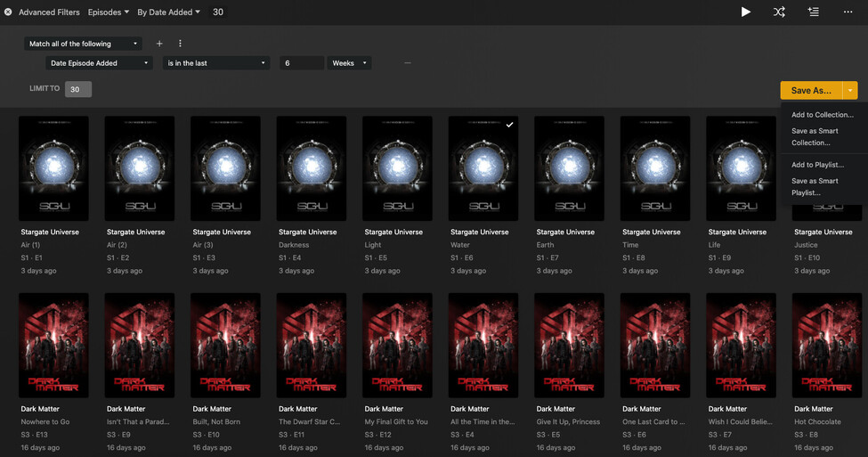Open Stargate Universe Time poster
Screen dimensions: 868x457
[655, 168]
